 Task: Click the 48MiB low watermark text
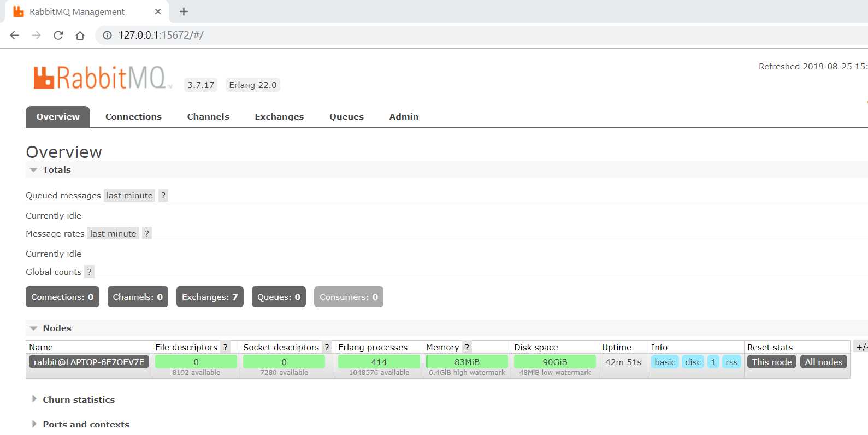click(555, 373)
